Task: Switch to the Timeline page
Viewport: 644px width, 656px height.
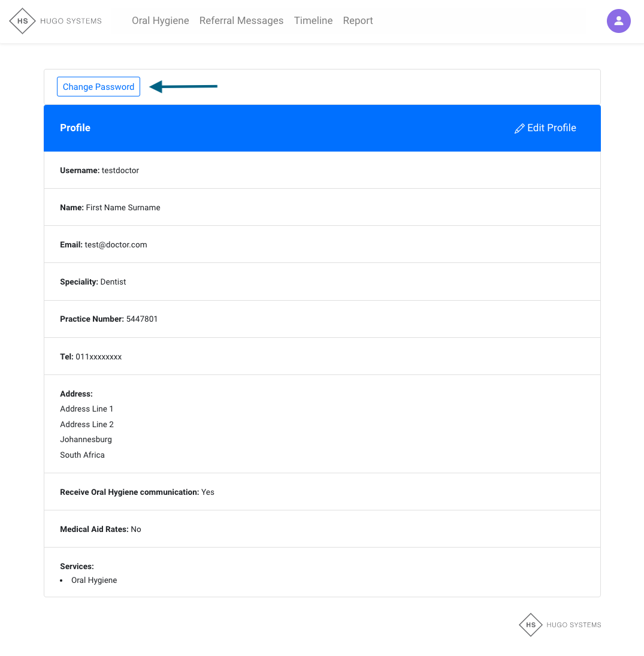Action: coord(313,21)
